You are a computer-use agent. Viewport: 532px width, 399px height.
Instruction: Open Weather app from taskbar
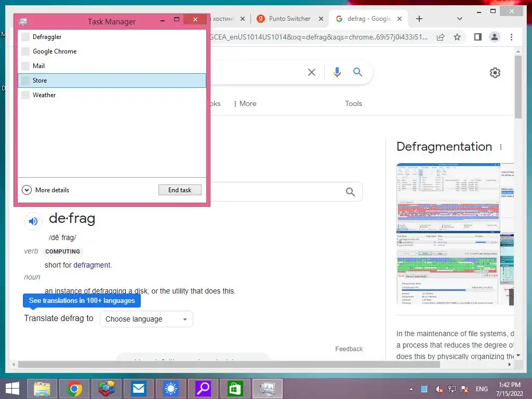coord(170,389)
